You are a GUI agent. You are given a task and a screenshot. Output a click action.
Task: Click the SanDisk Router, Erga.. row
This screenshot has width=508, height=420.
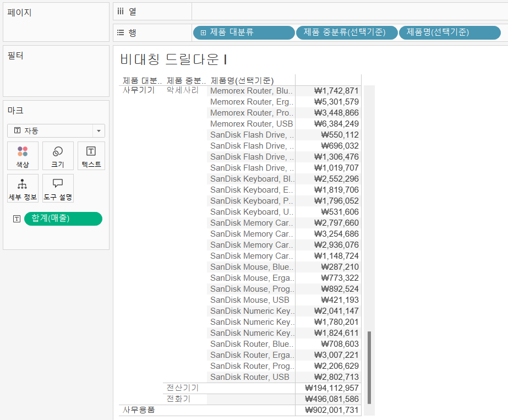(x=252, y=355)
